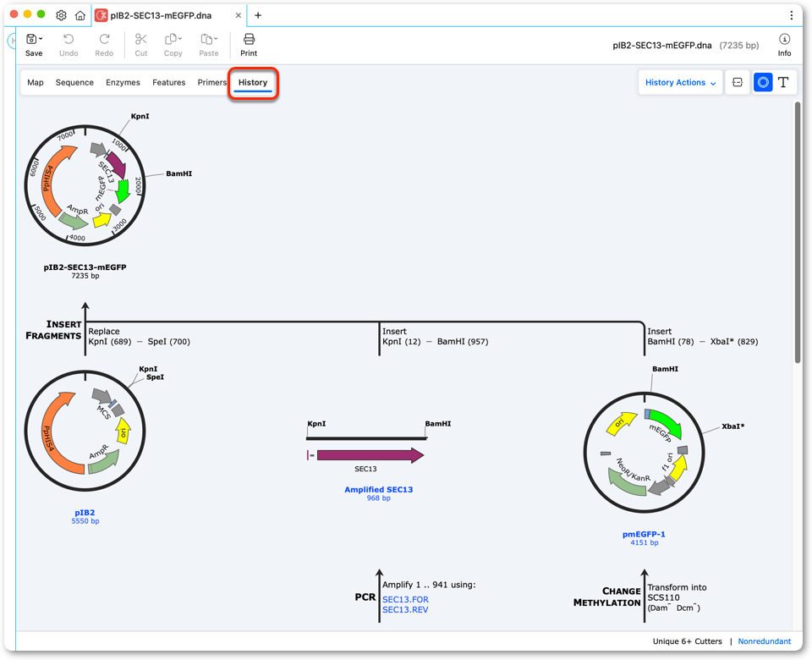
Task: Open the SEC13.FOR primer link
Action: [x=405, y=599]
